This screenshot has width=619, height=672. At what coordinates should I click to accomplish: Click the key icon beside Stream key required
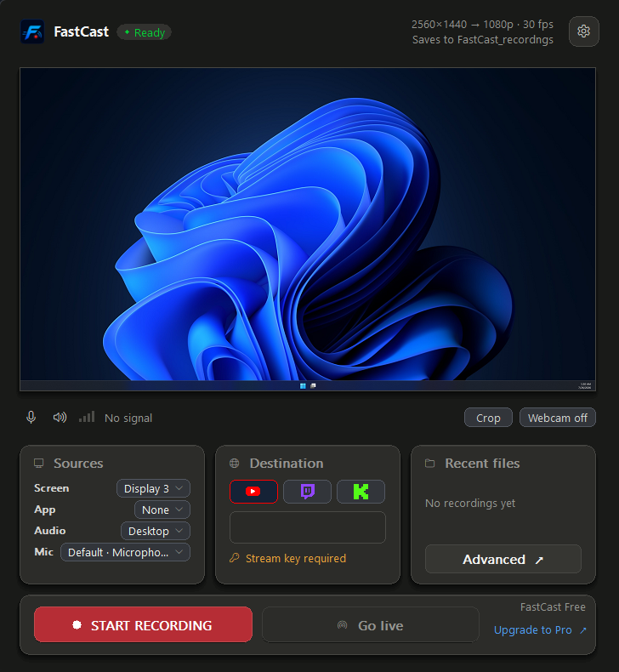click(x=235, y=558)
